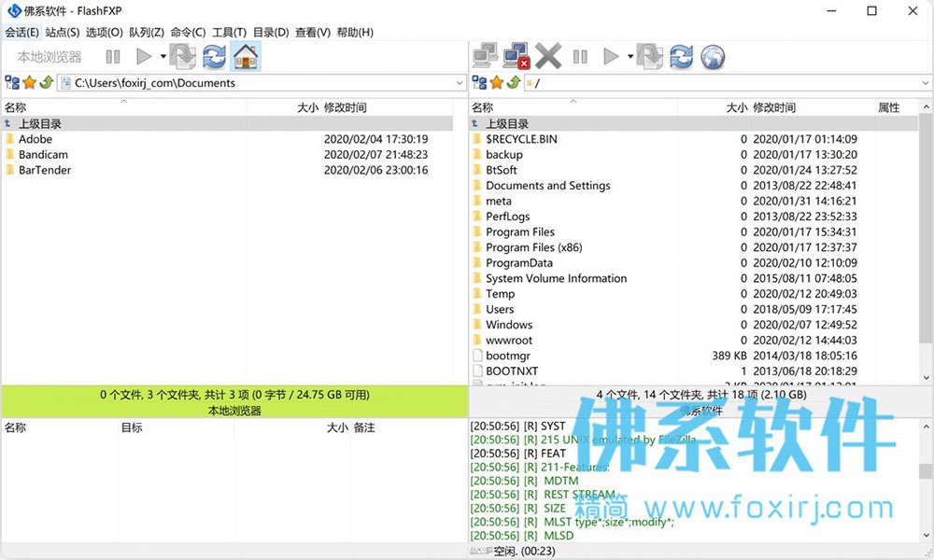Open the 会话(E) menu

pyautogui.click(x=22, y=32)
